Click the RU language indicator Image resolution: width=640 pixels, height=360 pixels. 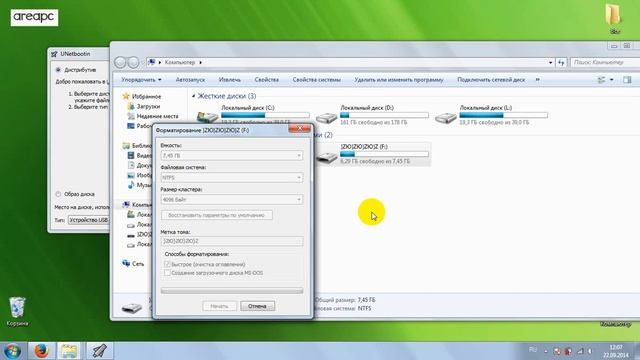[533, 350]
